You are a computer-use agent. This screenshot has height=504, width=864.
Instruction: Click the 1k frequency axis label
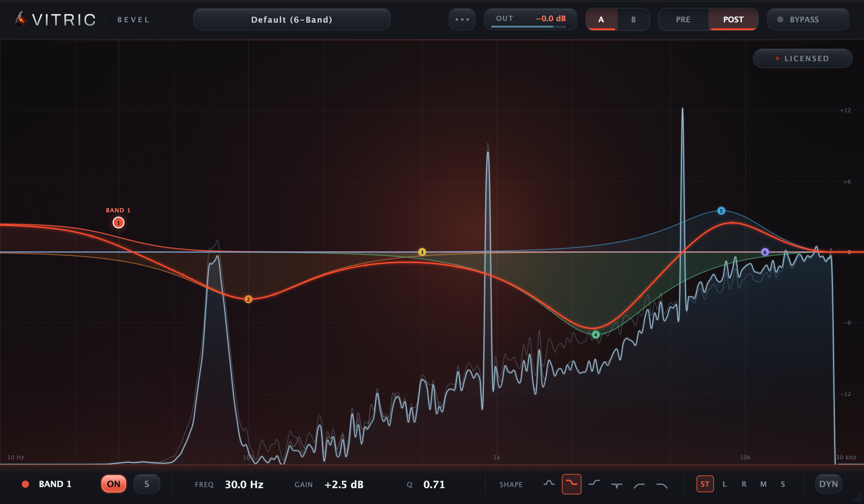pos(497,458)
